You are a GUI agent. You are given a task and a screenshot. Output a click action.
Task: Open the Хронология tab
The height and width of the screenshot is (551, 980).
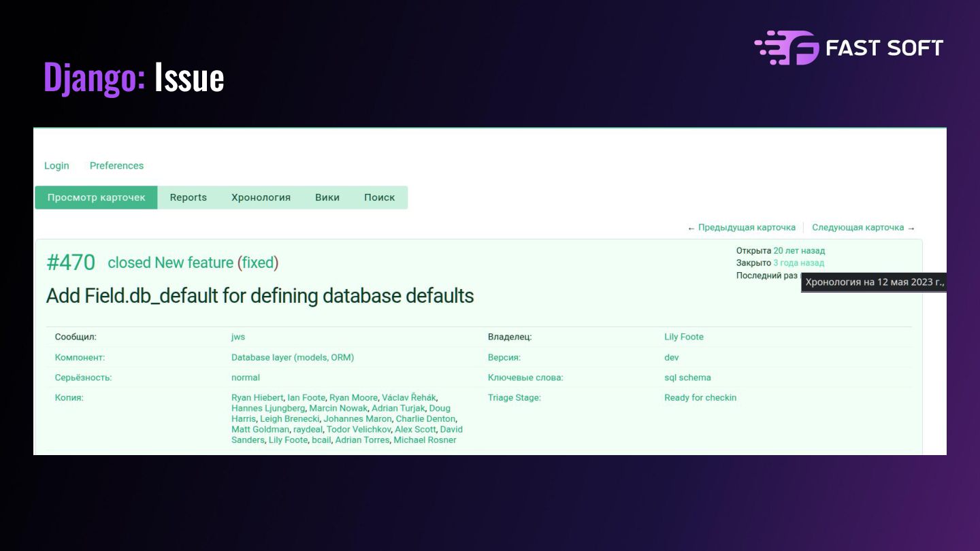(x=261, y=197)
